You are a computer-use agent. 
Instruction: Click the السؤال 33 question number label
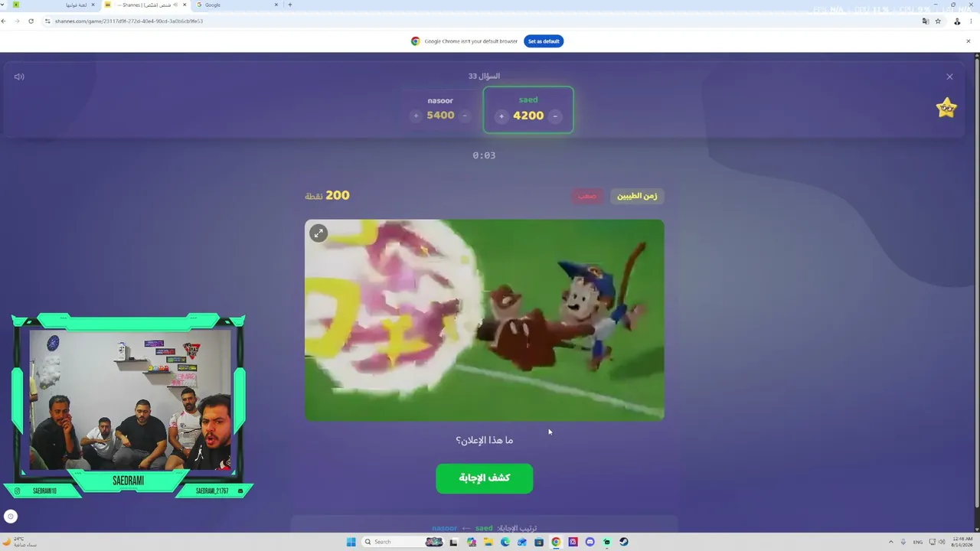[x=484, y=76]
